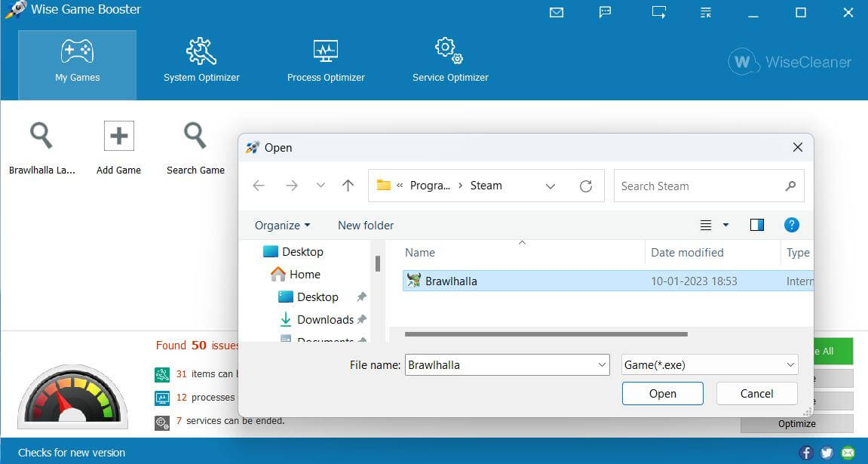Click the green Optimize All button edge

coord(833,351)
